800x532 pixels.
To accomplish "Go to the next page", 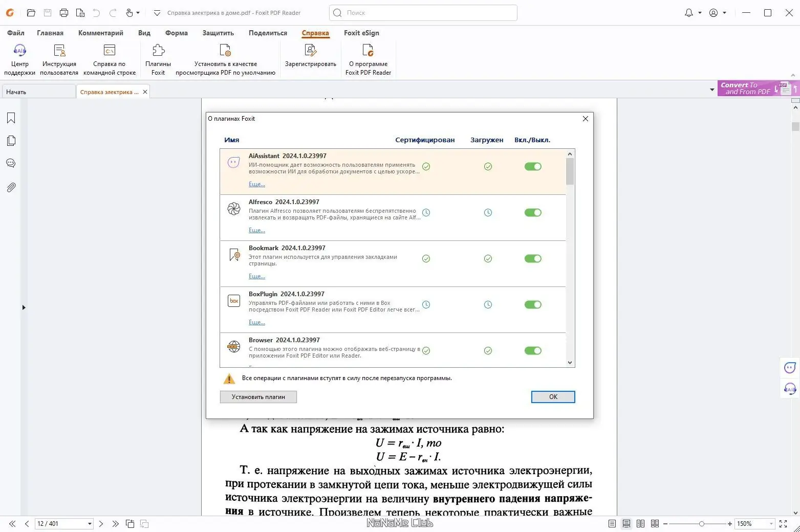I will 101,524.
